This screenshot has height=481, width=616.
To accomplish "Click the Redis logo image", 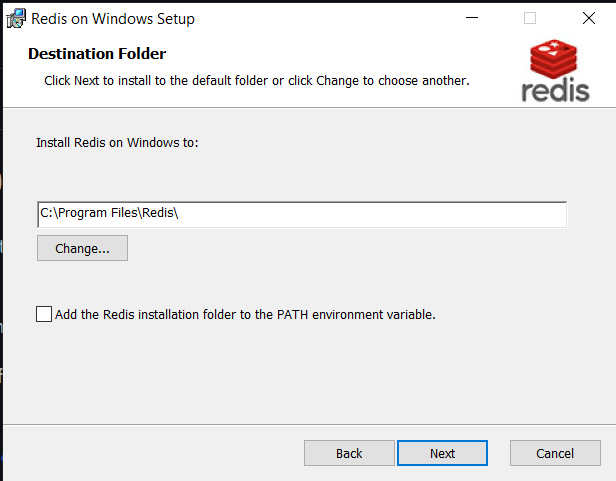I will [x=555, y=71].
